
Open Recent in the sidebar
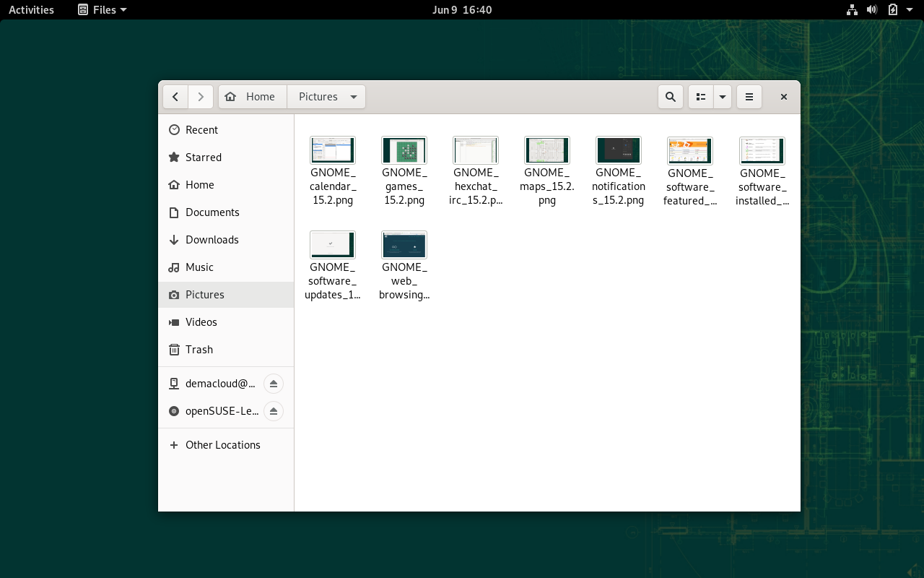click(x=201, y=130)
